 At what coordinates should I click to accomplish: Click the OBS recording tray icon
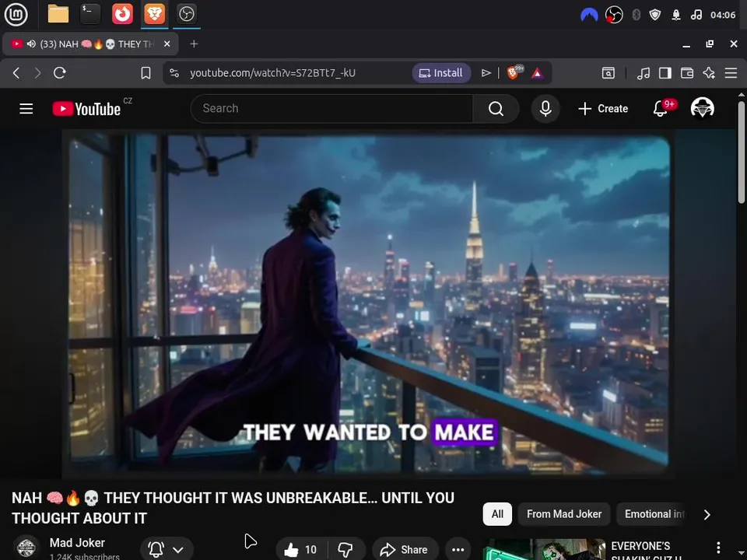[614, 15]
